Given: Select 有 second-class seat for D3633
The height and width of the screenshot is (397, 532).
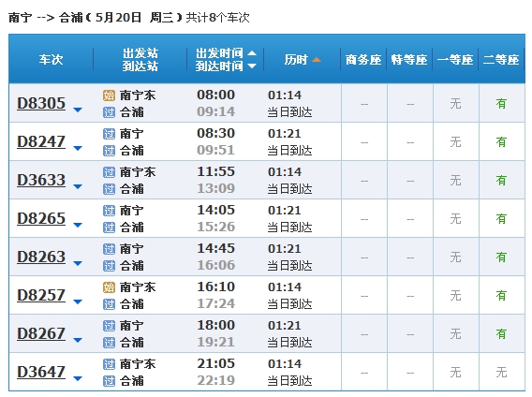Looking at the screenshot, I should point(501,180).
